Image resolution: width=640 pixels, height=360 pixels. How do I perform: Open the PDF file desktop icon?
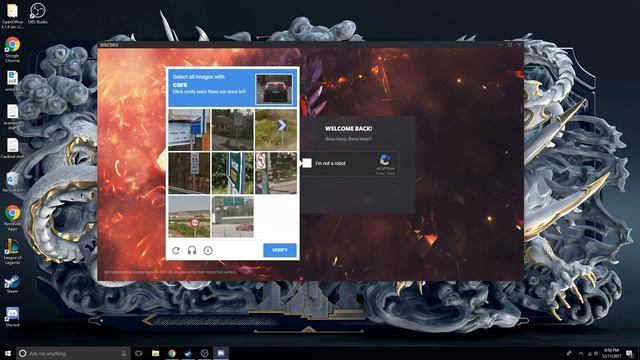(x=12, y=80)
